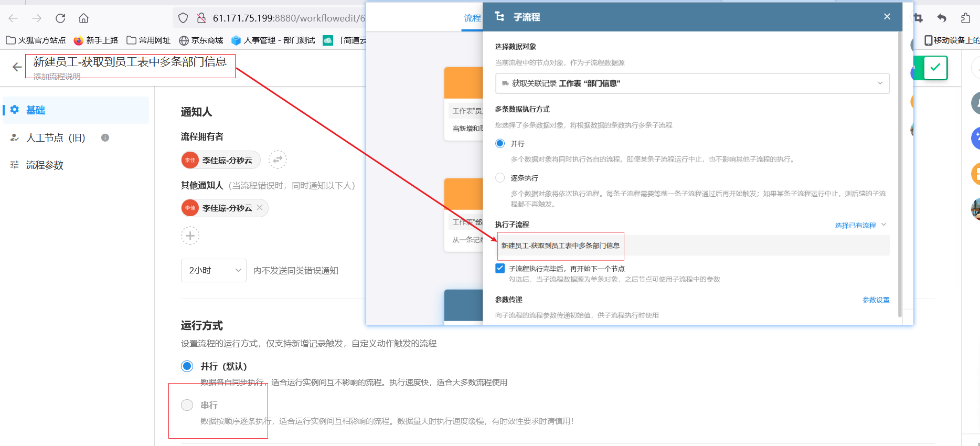Viewport: 980px width, 446px height.
Task: Click the address bar URL
Action: click(x=289, y=18)
